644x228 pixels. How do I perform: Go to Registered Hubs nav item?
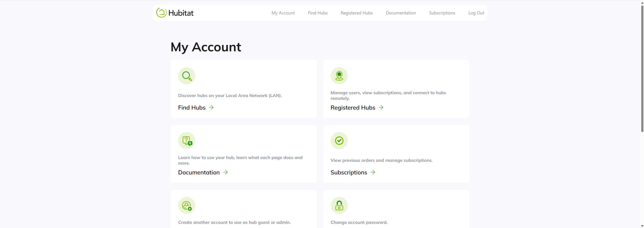point(356,13)
